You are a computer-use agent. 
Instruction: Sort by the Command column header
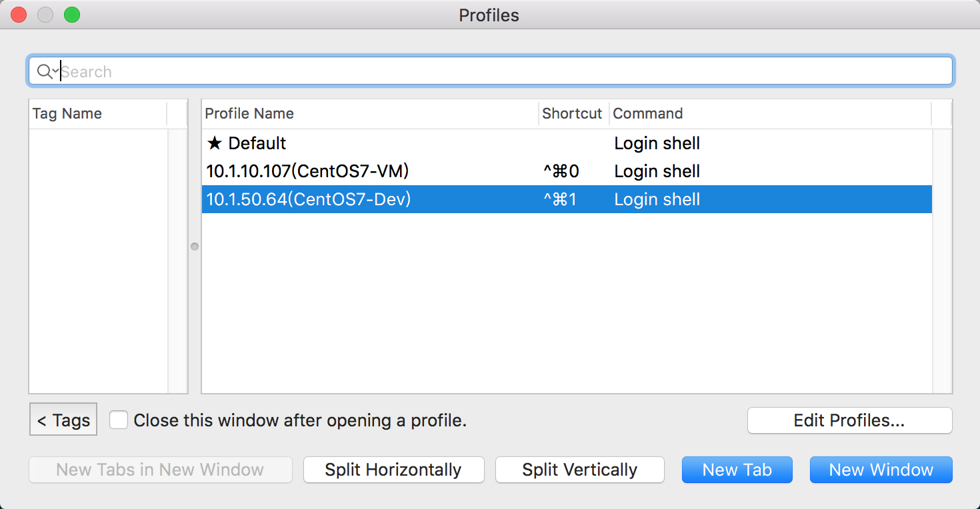coord(770,113)
